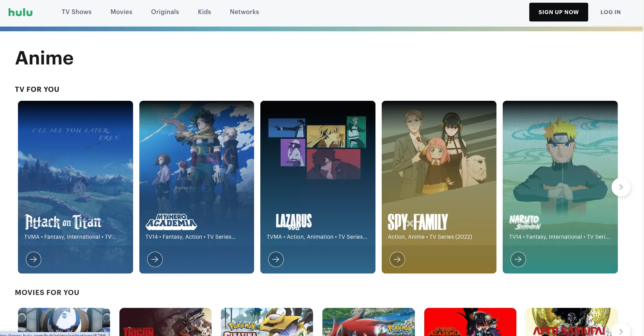Select Kids in the navigation
The image size is (644, 336).
(x=205, y=12)
